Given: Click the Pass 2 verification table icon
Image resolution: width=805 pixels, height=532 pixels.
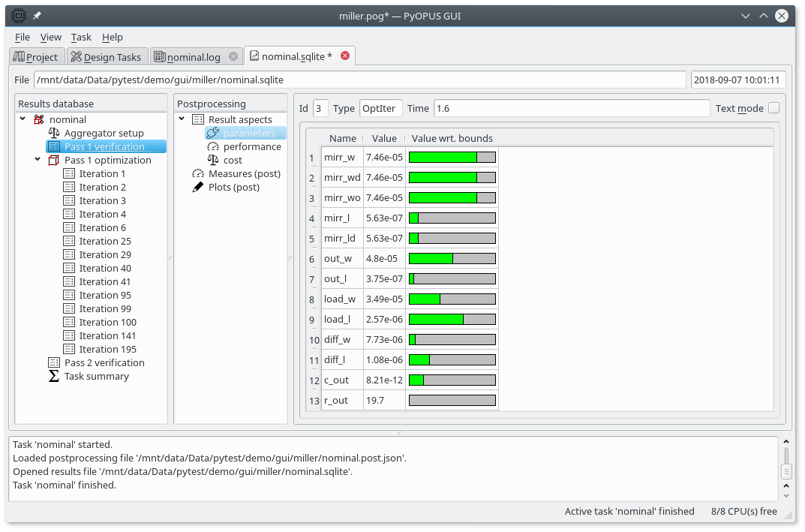Looking at the screenshot, I should (x=54, y=362).
